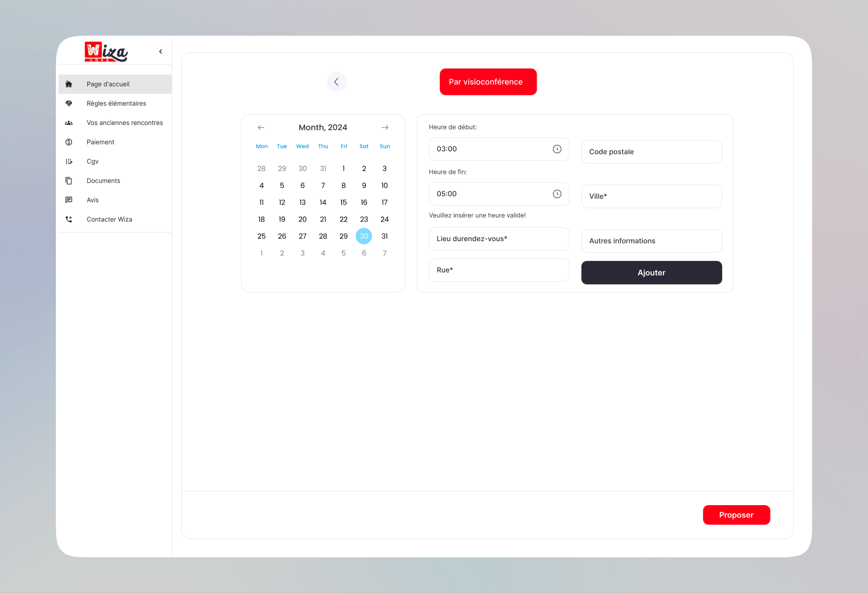
Task: Go to the previous month in calendar
Action: (x=261, y=128)
